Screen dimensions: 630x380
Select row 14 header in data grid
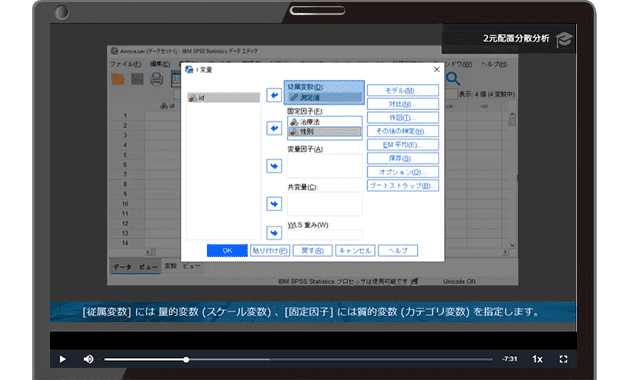point(125,243)
